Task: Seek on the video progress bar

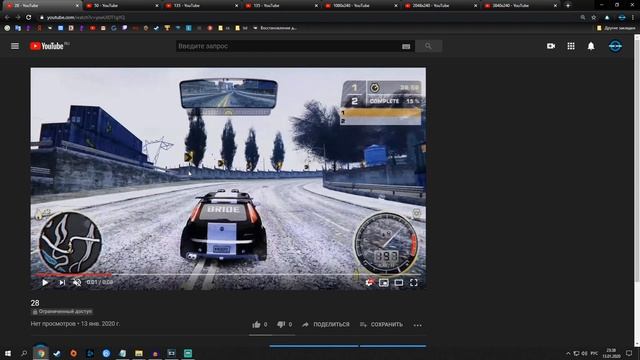Action: point(228,275)
